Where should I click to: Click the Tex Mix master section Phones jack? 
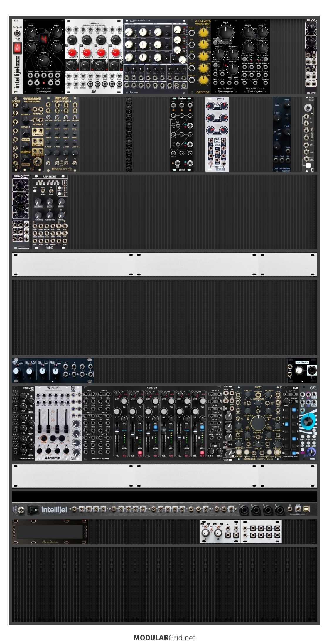(37, 161)
